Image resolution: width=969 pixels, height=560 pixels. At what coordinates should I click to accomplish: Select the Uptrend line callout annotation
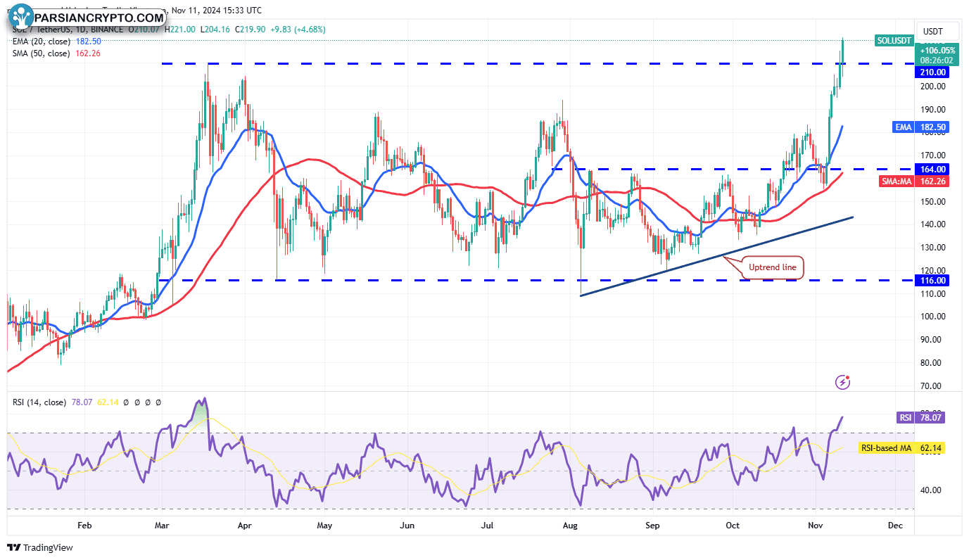tap(773, 268)
